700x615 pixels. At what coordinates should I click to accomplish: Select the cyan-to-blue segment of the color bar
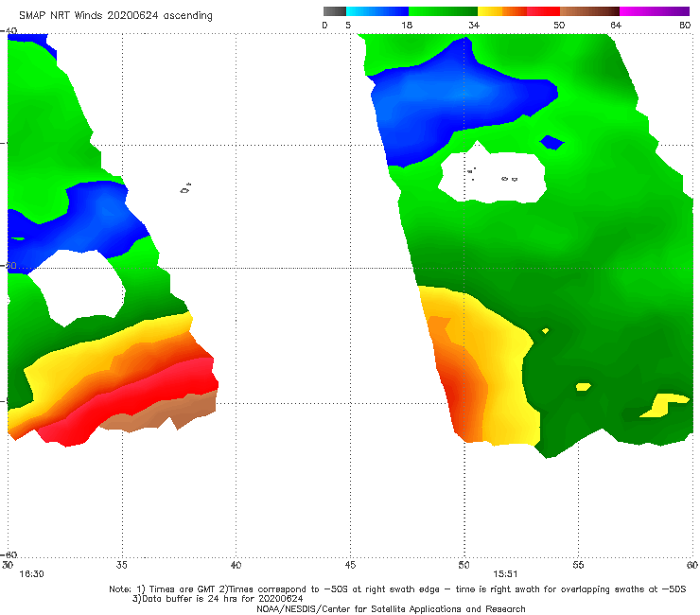coord(377,11)
